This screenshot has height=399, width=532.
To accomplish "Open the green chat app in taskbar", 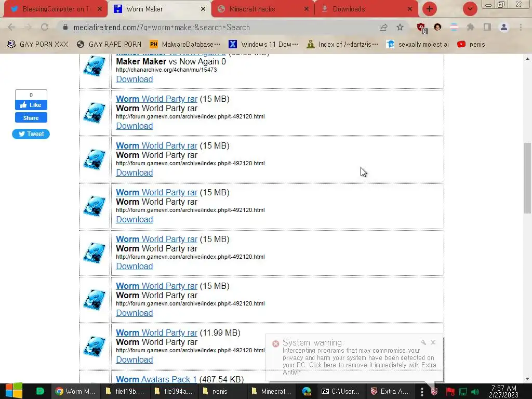I will pyautogui.click(x=40, y=391).
